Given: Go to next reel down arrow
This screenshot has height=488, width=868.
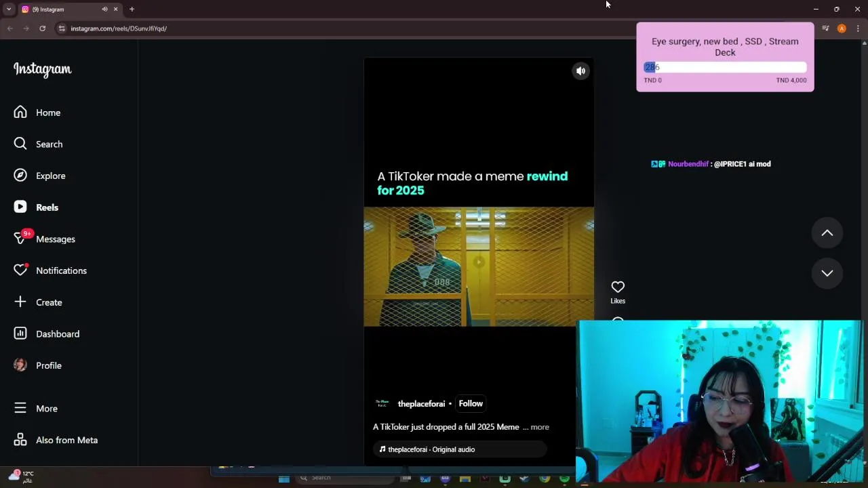Looking at the screenshot, I should (x=827, y=273).
